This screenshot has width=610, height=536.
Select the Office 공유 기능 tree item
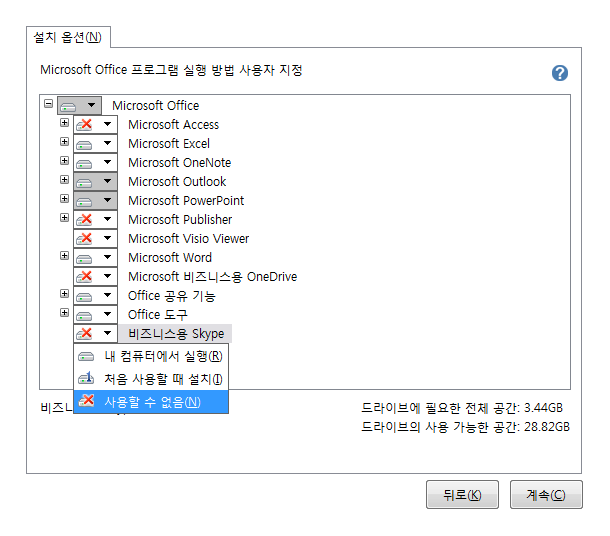(172, 296)
